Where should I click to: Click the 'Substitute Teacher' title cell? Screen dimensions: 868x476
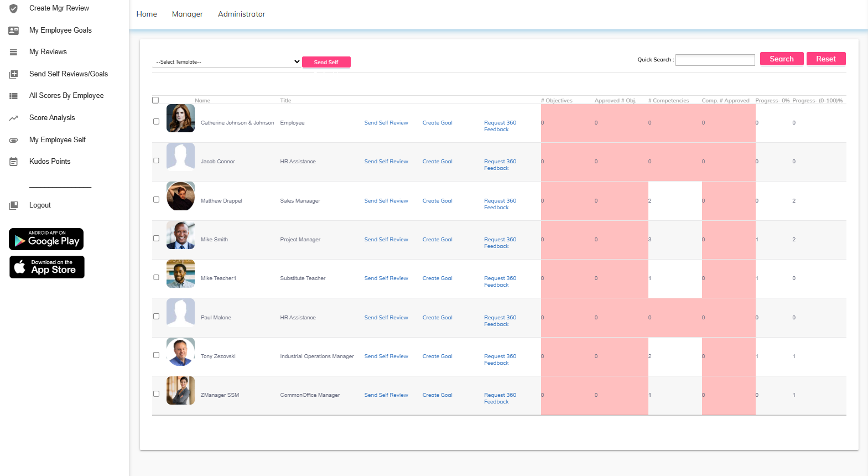[x=303, y=278]
